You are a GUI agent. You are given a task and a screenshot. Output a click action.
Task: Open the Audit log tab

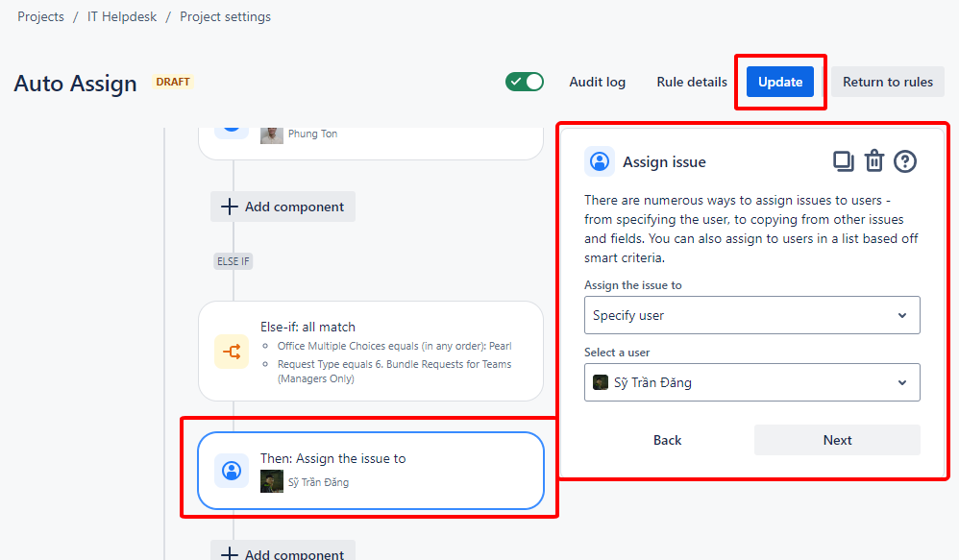coord(597,82)
